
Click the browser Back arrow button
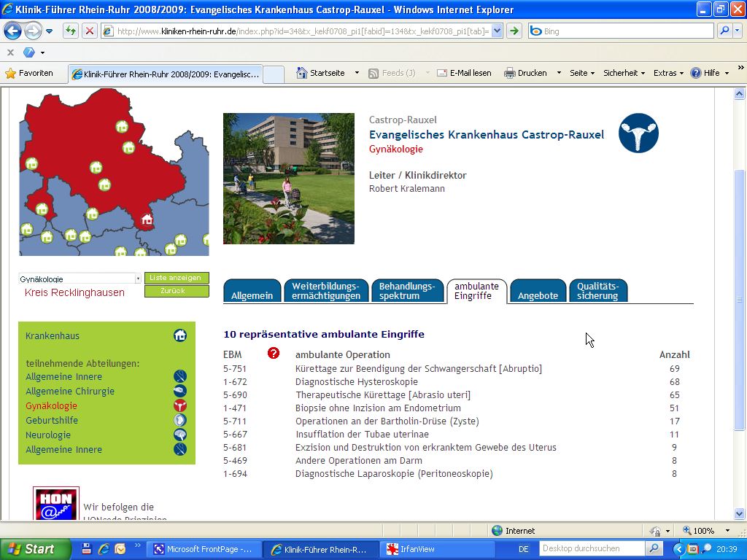pyautogui.click(x=12, y=31)
